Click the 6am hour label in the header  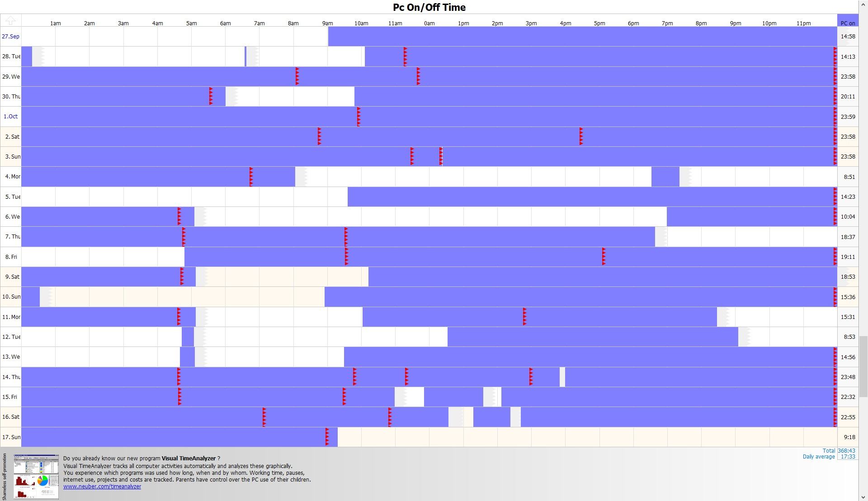coord(225,23)
